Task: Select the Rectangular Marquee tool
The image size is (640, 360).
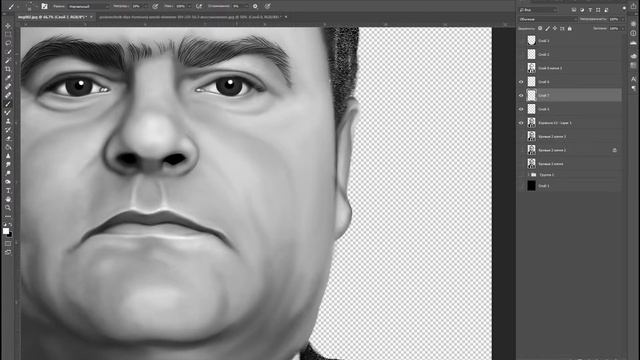Action: pos(8,34)
